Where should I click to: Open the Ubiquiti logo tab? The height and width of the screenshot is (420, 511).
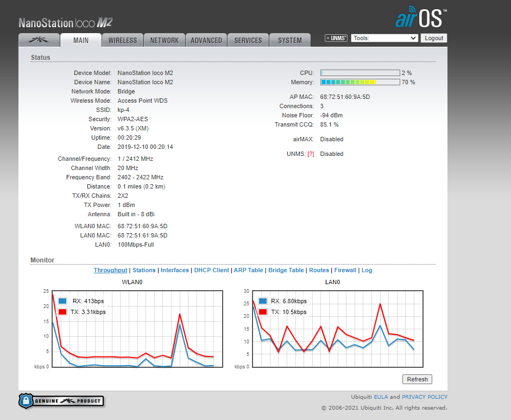39,40
